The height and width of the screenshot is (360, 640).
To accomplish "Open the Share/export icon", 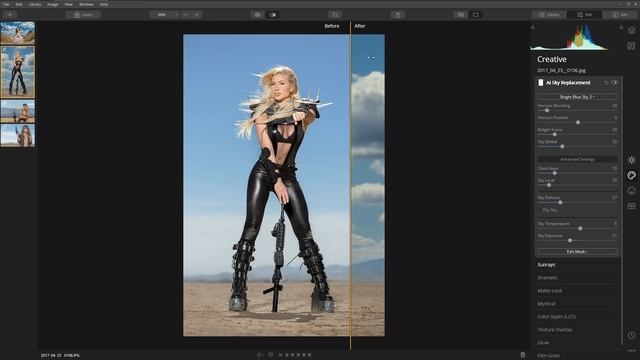I will click(398, 15).
